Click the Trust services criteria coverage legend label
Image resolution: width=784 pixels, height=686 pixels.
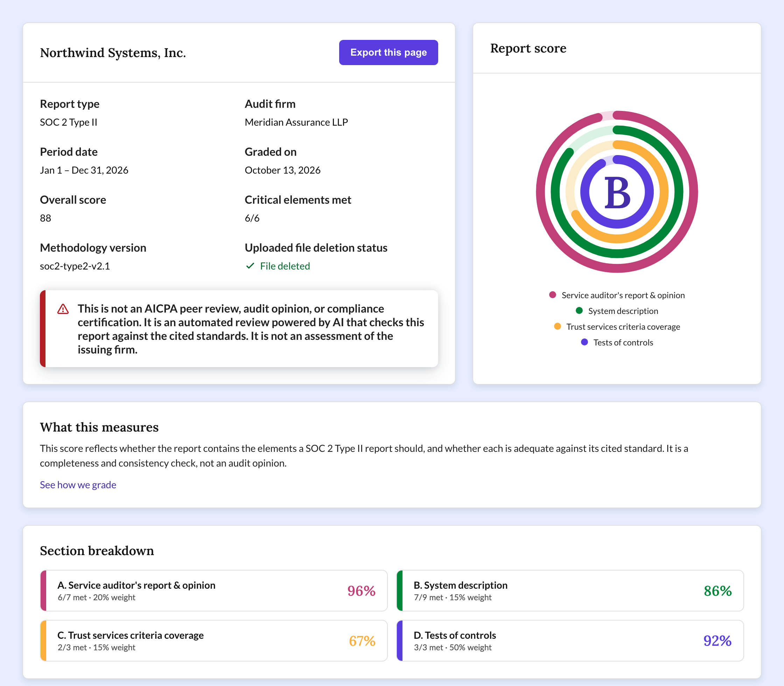click(623, 326)
